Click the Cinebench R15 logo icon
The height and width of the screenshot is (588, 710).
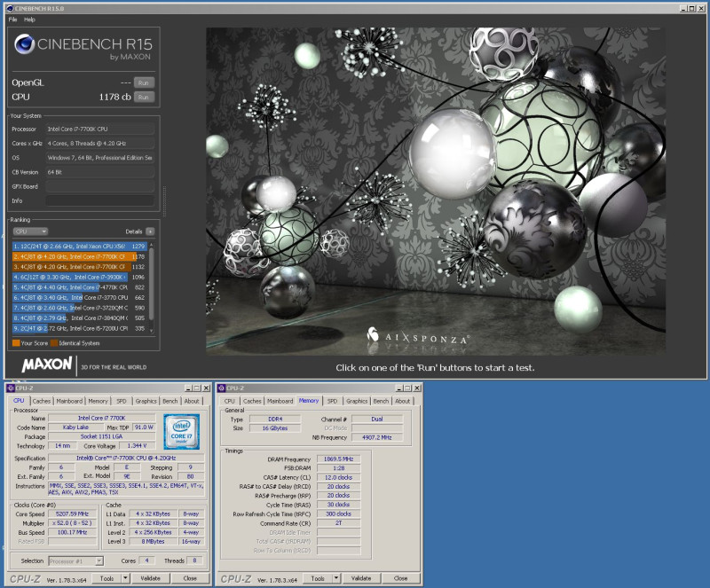(24, 44)
